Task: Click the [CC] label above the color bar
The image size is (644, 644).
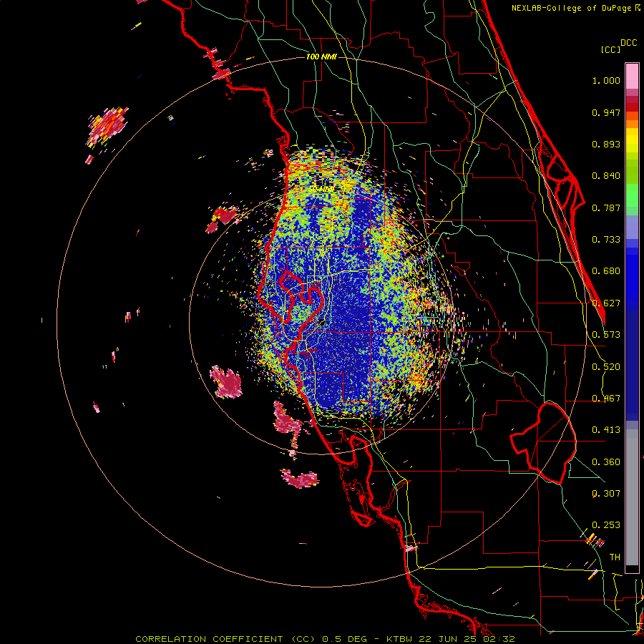Action: coord(610,49)
